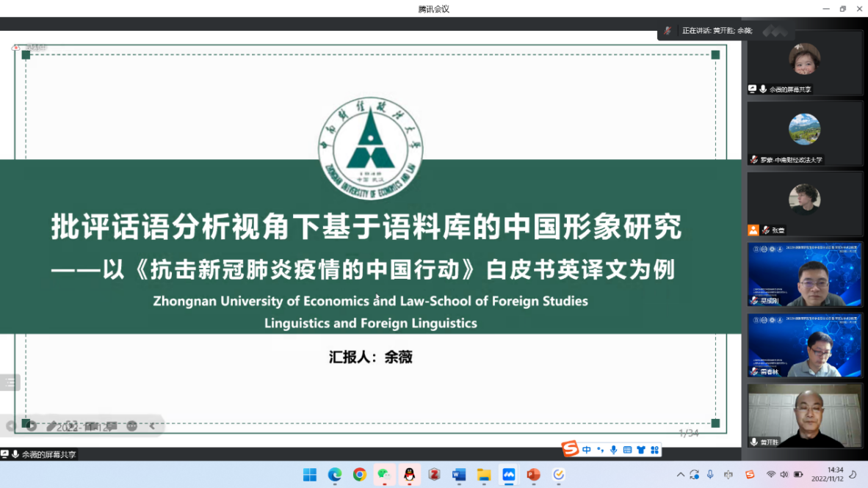
Task: Select the 张萱 participant tile
Action: point(805,204)
